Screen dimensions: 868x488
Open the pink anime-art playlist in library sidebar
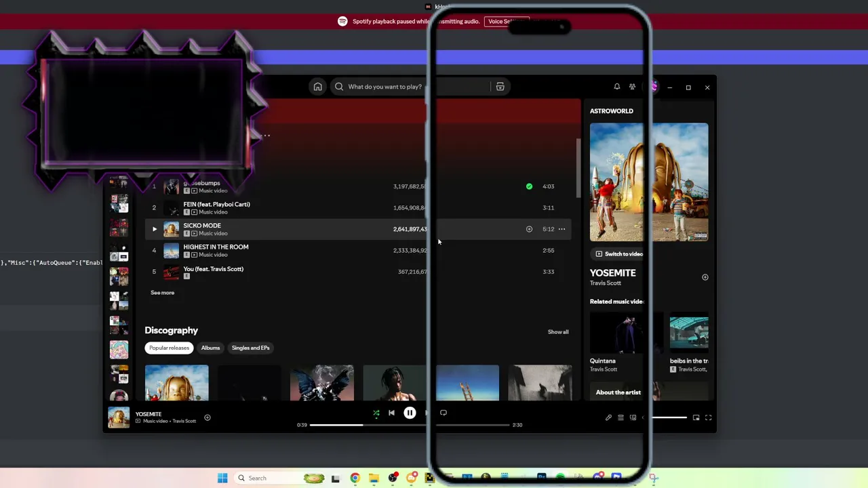(x=119, y=350)
